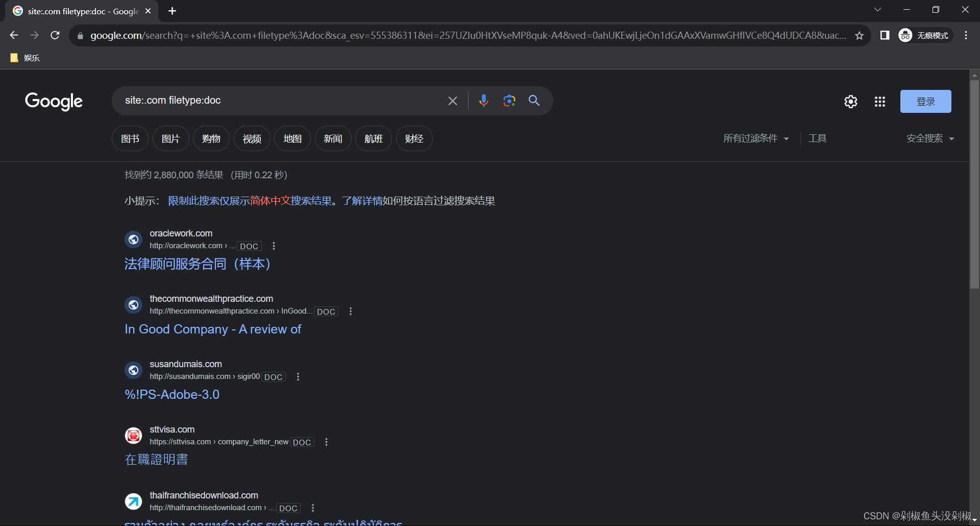Bookmark this page with star icon
Screen dimensions: 980x526
coord(860,35)
